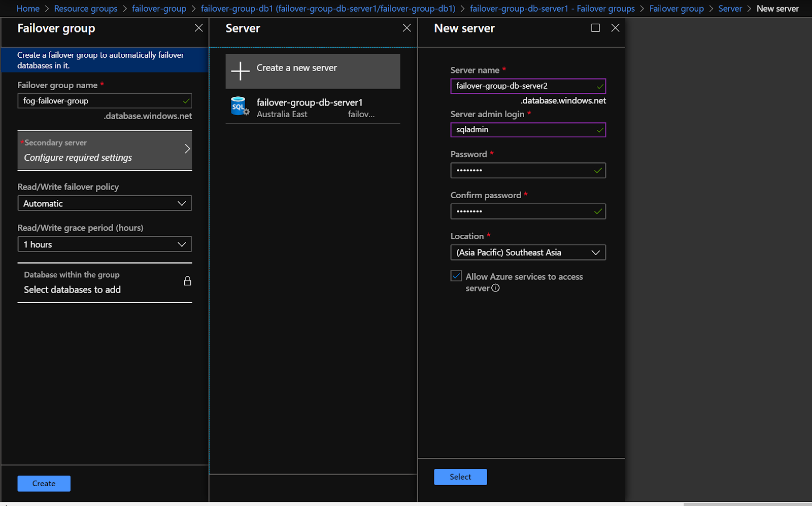The width and height of the screenshot is (812, 506).
Task: Navigate to Home in the breadcrumb
Action: 27,8
